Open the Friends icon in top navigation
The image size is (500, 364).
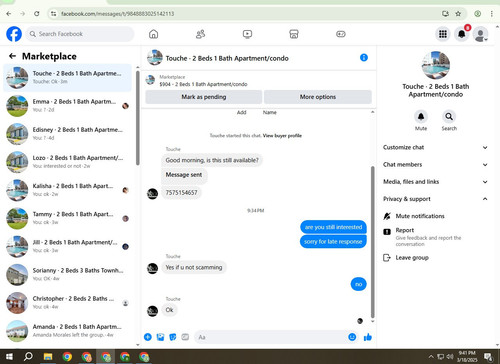click(x=200, y=34)
